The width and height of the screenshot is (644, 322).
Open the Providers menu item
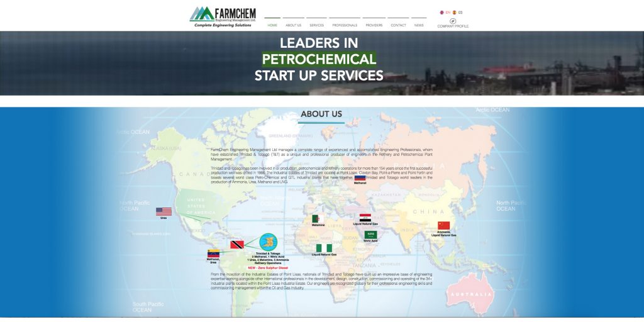tap(374, 25)
